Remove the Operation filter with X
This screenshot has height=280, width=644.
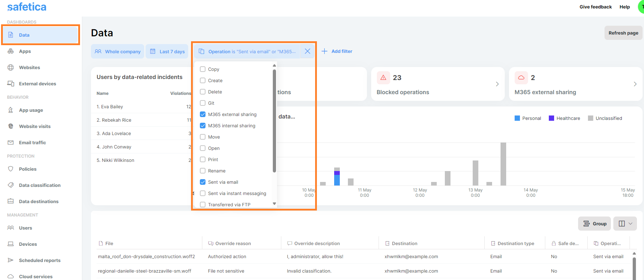(x=307, y=51)
